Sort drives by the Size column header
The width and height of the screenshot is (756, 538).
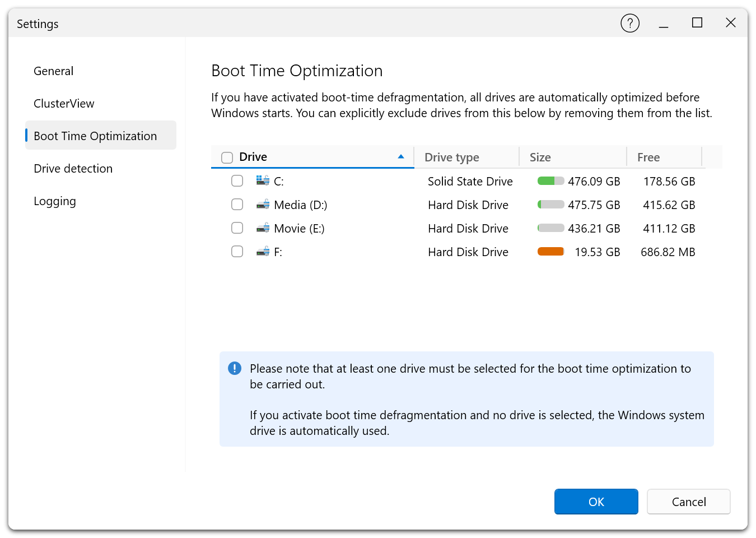(540, 157)
